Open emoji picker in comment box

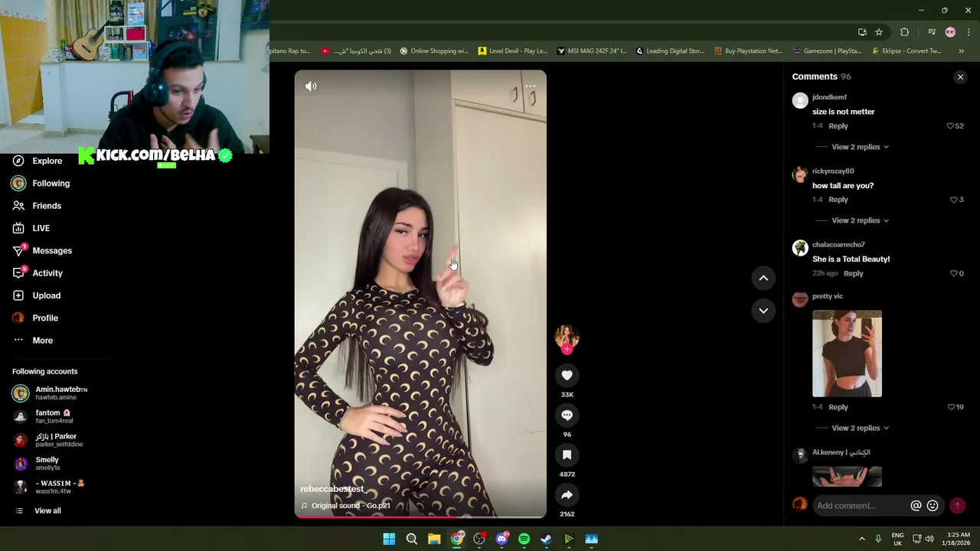click(933, 505)
